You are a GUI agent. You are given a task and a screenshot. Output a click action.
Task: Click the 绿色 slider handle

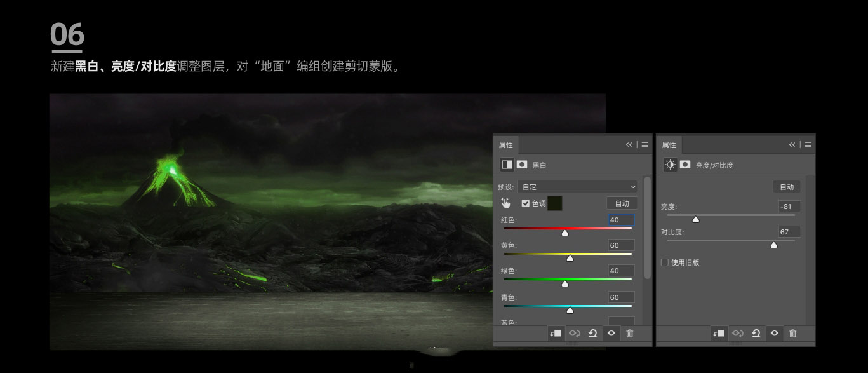click(x=564, y=283)
